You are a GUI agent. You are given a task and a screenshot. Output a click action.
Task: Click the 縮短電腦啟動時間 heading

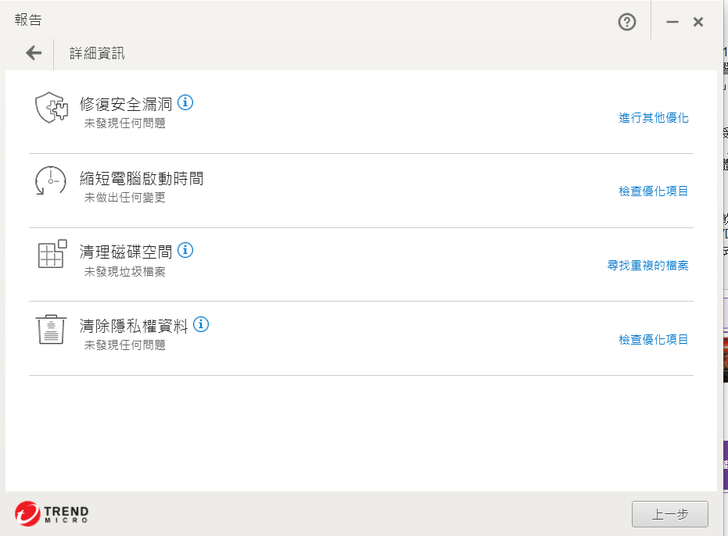point(142,178)
